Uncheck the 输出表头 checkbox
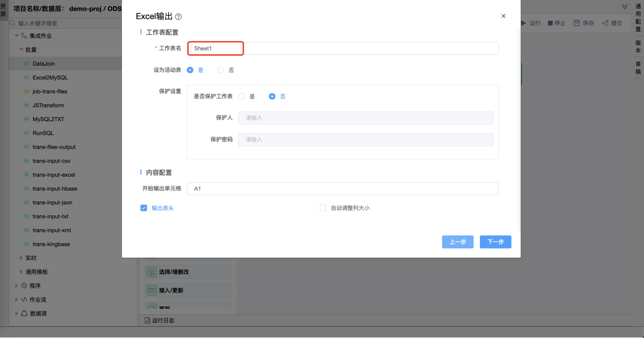644x338 pixels. 144,208
